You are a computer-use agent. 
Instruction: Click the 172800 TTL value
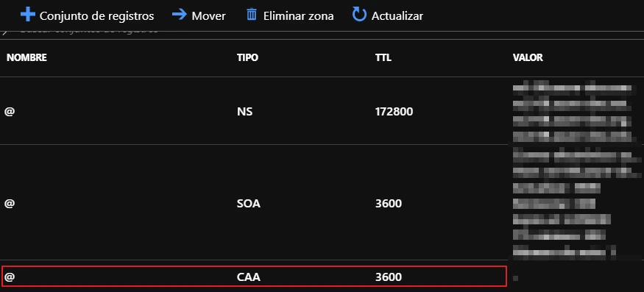tap(394, 111)
